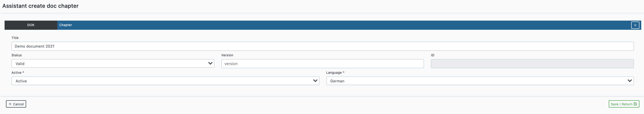Screen dimensions: 644x114
Task: Select the Chapter tab label
Action: coord(66,25)
